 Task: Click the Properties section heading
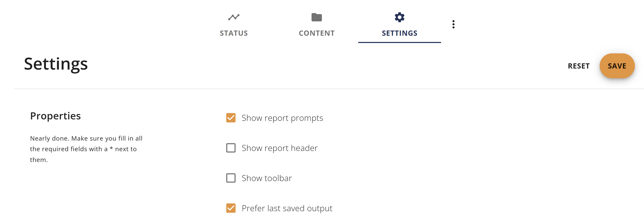pos(55,116)
